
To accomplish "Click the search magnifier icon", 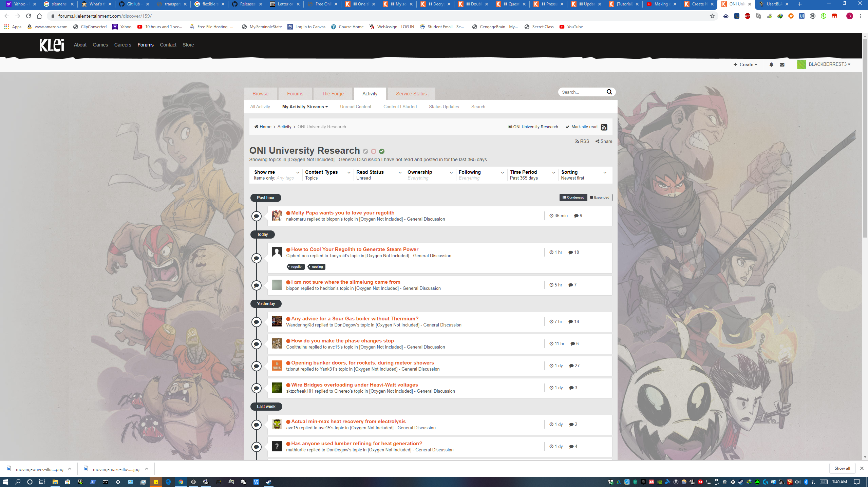I will click(609, 92).
